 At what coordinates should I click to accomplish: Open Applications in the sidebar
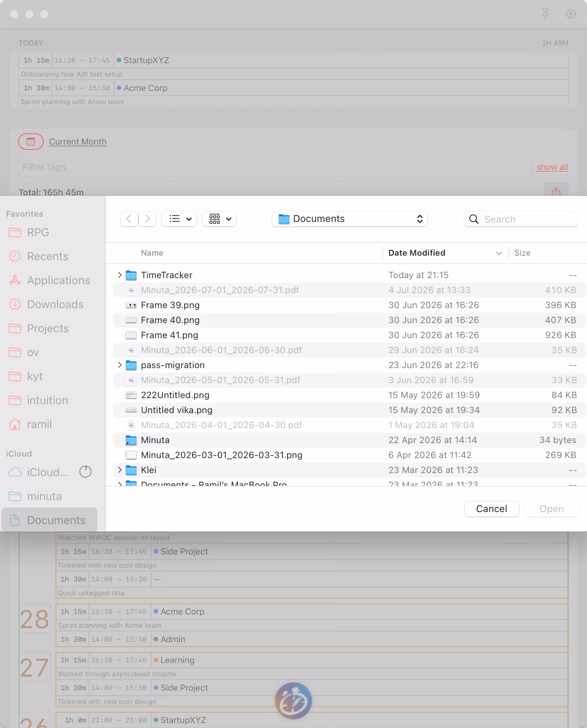(49, 280)
